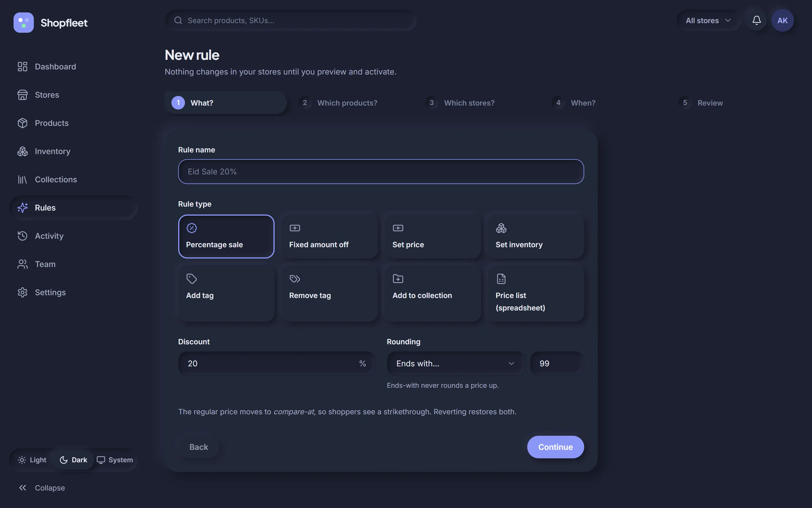Focus the Search products, SKUs box
The height and width of the screenshot is (508, 812).
291,21
